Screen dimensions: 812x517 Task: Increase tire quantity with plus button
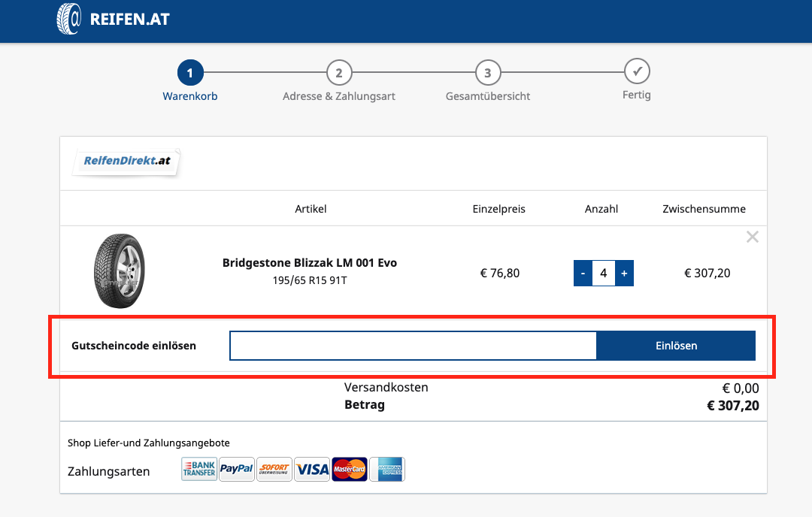pyautogui.click(x=624, y=274)
